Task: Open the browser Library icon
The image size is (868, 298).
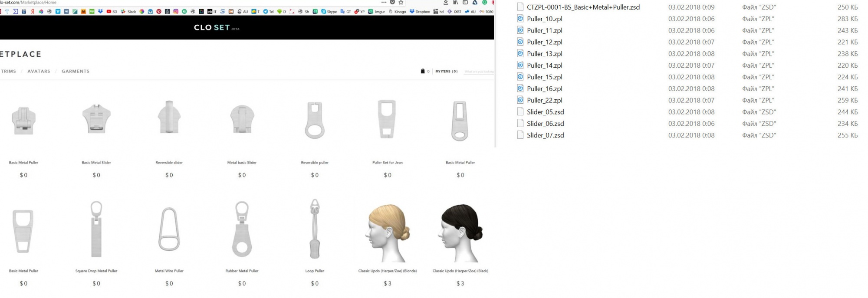Action: [x=455, y=3]
